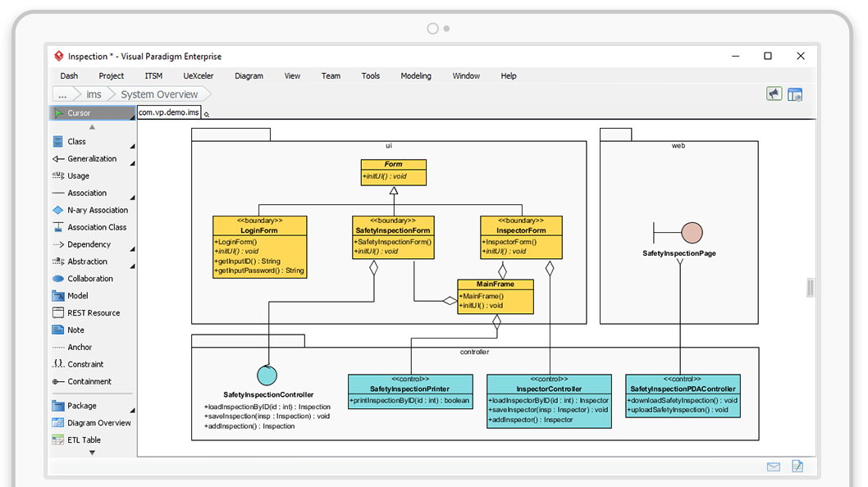Viewport: 868px width, 487px height.
Task: Select the REST Resource tool
Action: (93, 313)
